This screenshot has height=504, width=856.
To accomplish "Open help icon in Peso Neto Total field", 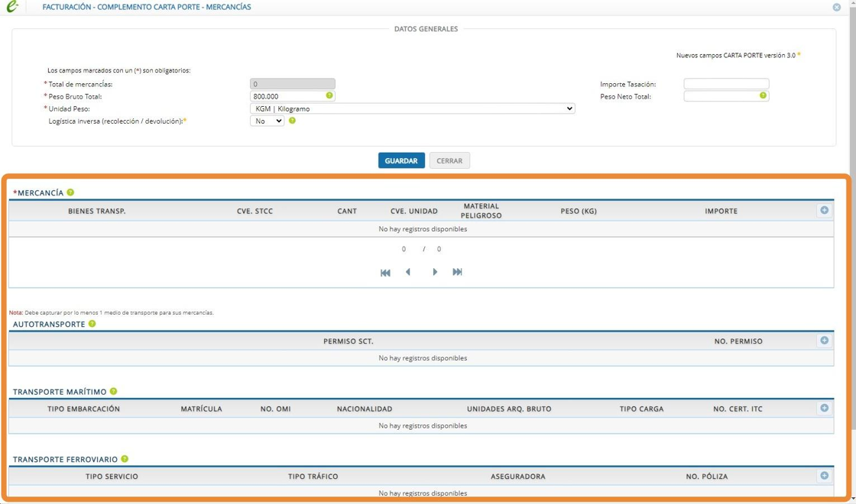I will tap(763, 95).
